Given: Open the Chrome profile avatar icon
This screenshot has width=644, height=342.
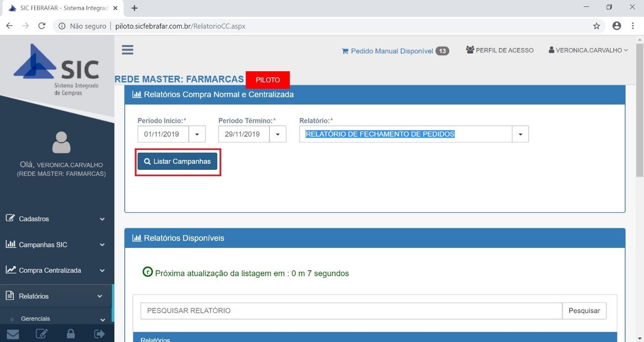Looking at the screenshot, I should pos(617,26).
